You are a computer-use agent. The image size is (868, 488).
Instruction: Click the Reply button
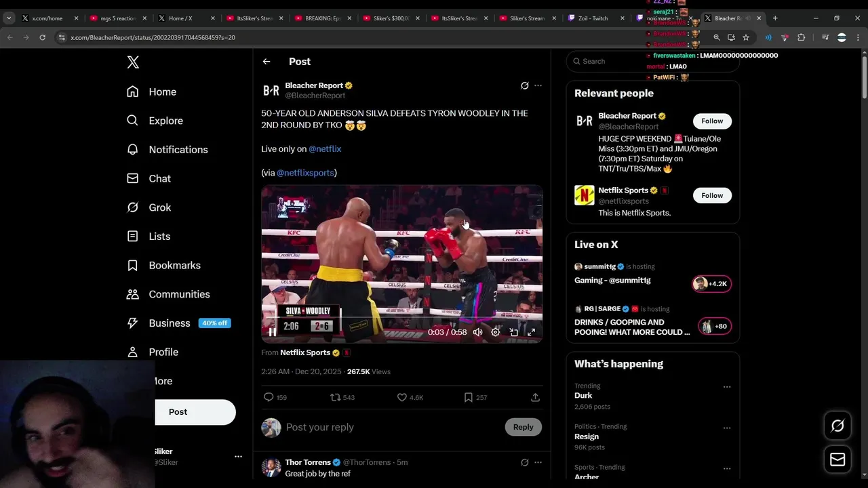click(523, 427)
